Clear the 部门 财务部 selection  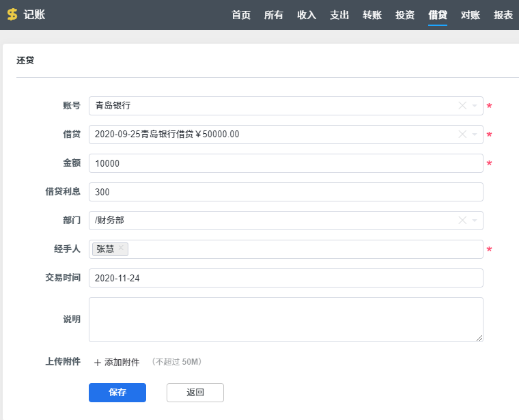[462, 221]
